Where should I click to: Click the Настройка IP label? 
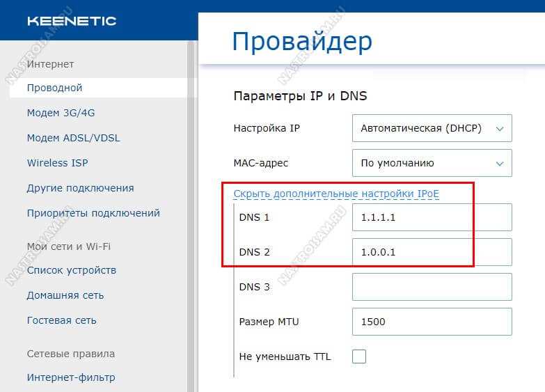pos(267,128)
